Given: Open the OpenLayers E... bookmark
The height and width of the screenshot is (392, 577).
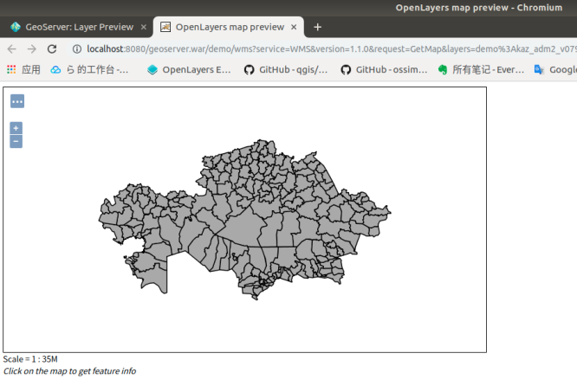Looking at the screenshot, I should [189, 69].
